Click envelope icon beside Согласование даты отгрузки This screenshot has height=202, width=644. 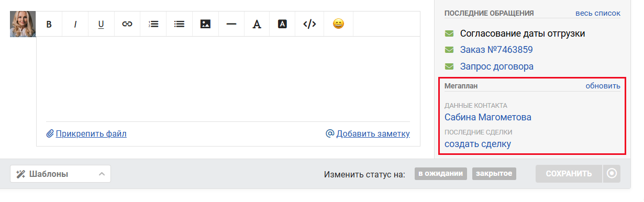[449, 33]
